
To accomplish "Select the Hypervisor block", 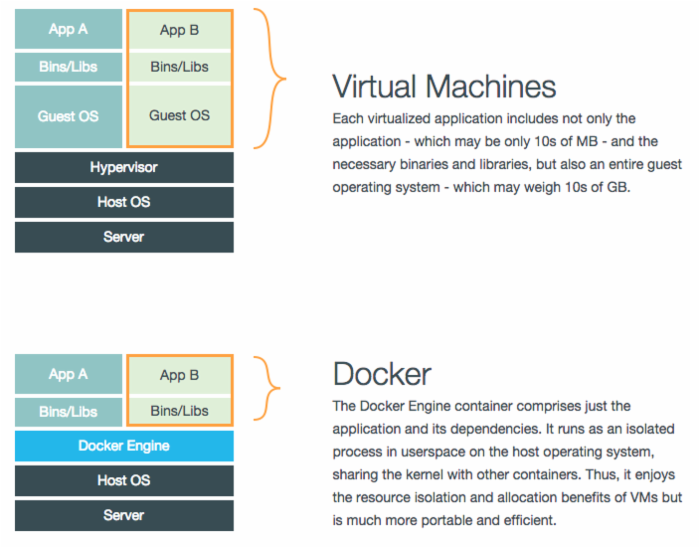I will pyautogui.click(x=124, y=167).
